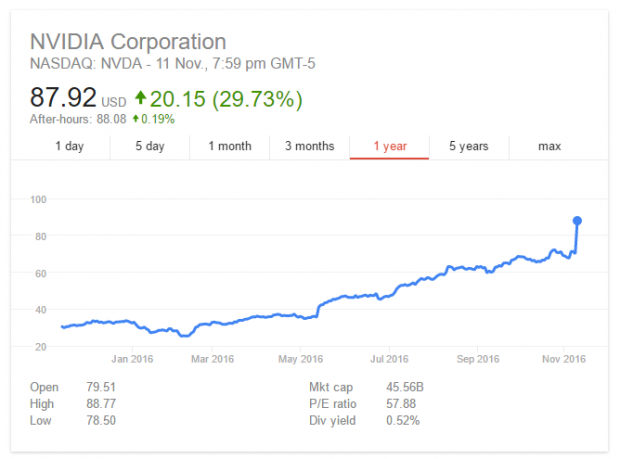Click the Open price 79.51
The width and height of the screenshot is (620, 459).
(101, 387)
